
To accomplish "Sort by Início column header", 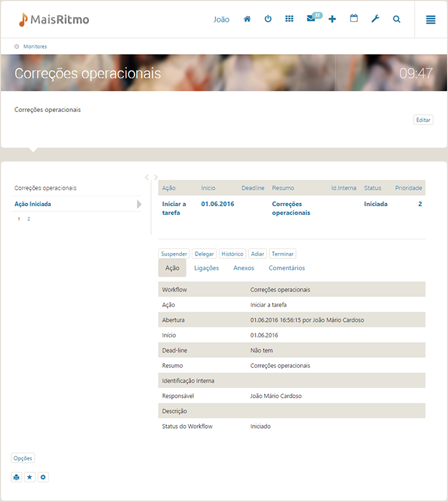I will [208, 188].
